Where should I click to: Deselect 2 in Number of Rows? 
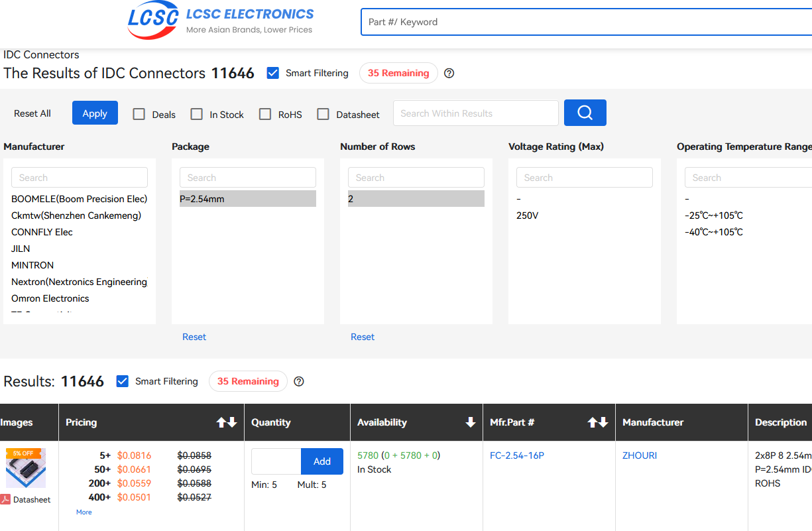[416, 199]
